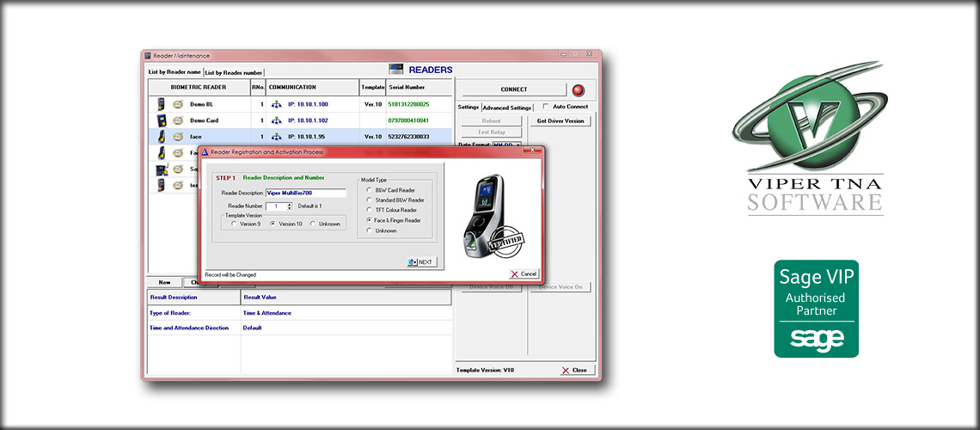Click the Reader Maintenance window title icon

(148, 56)
